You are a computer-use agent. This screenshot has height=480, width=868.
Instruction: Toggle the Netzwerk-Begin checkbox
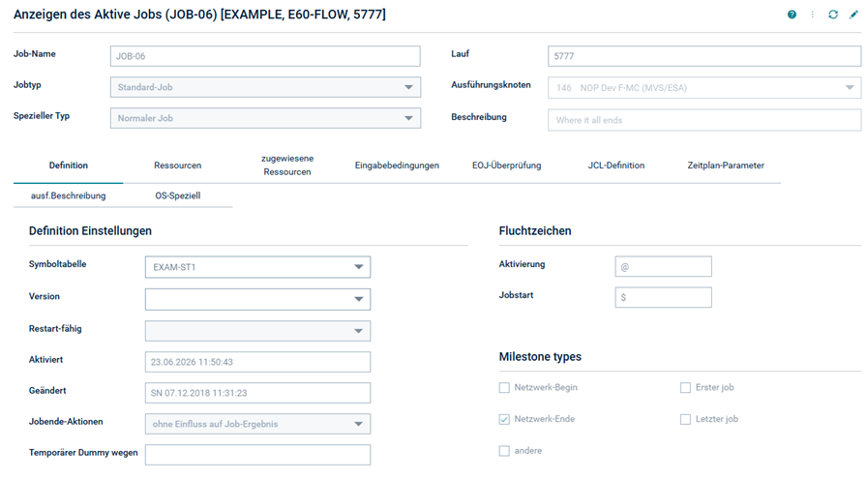pyautogui.click(x=504, y=387)
